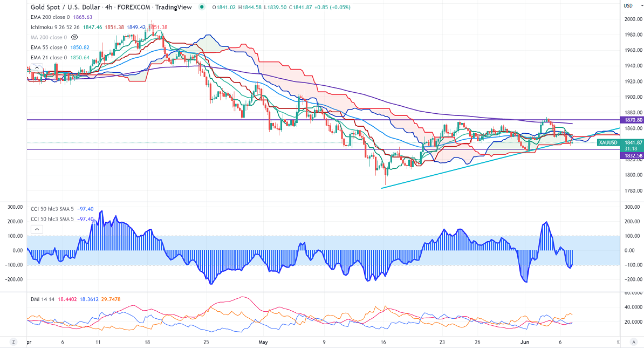Click the C1841.87 close value

(x=301, y=8)
